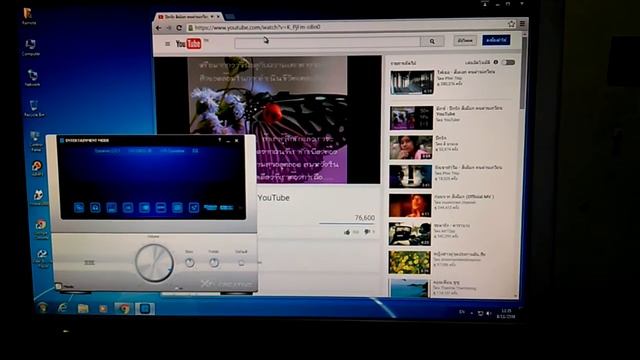Click the YouTube search magnifier button
This screenshot has width=640, height=360.
click(432, 41)
